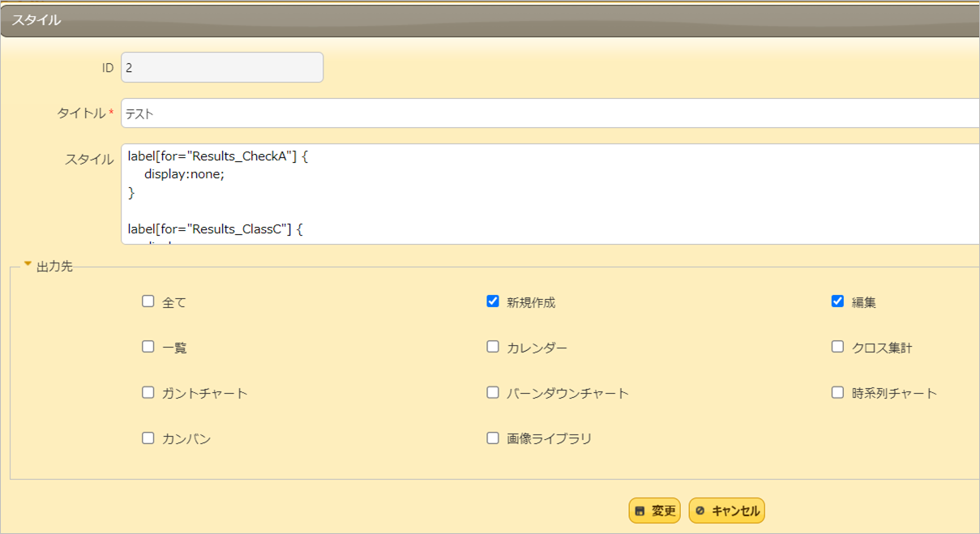The image size is (980, 534).
Task: Check the 時系列チャート checkbox
Action: pyautogui.click(x=837, y=391)
